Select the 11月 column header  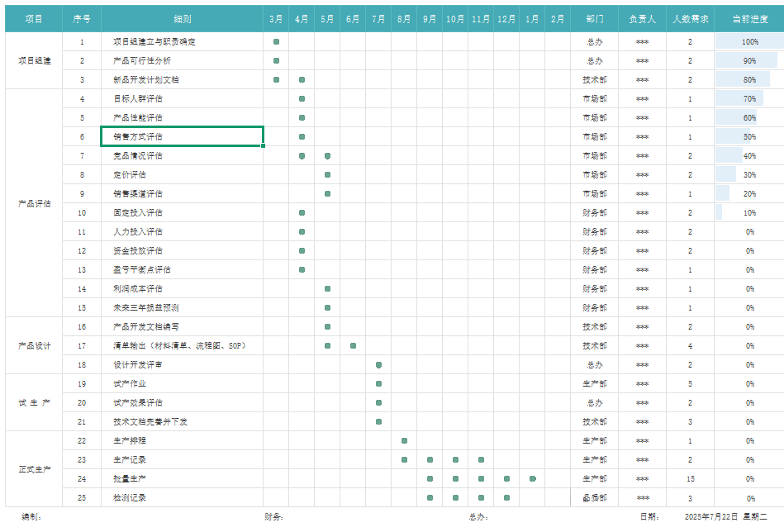[481, 19]
